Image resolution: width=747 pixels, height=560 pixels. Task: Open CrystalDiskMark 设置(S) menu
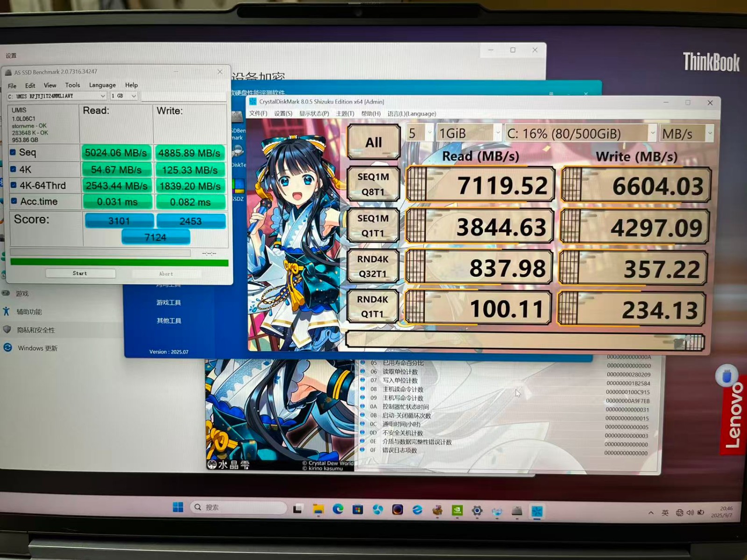pos(283,113)
